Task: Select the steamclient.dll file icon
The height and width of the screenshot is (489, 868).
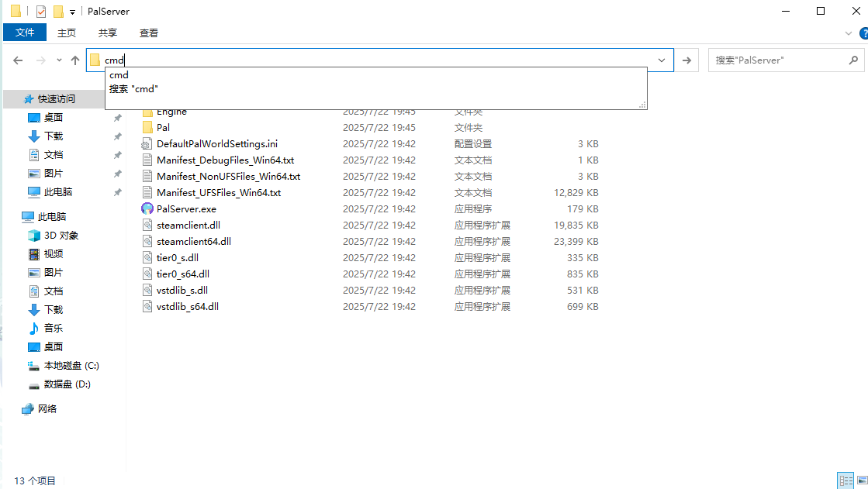Action: coord(147,226)
